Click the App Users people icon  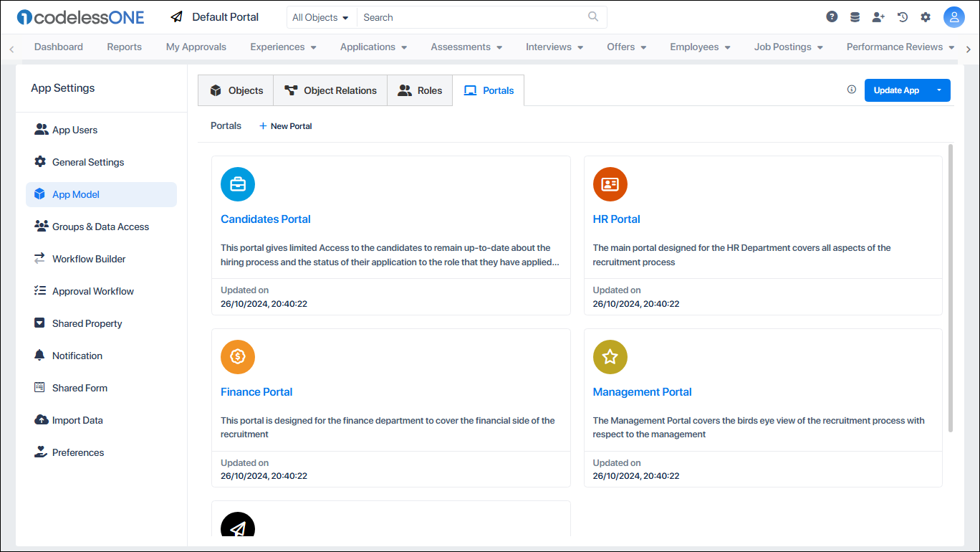(41, 130)
